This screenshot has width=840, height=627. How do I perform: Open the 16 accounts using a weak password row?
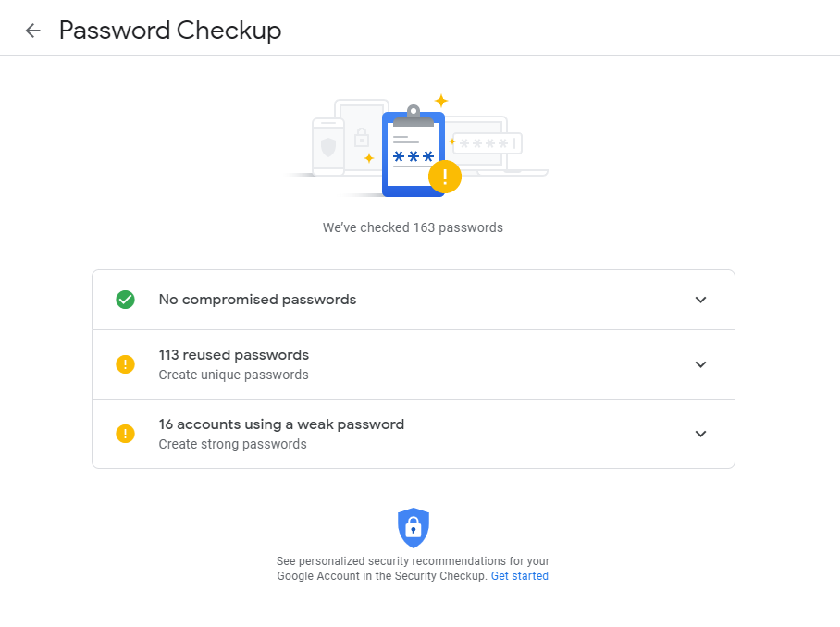413,434
